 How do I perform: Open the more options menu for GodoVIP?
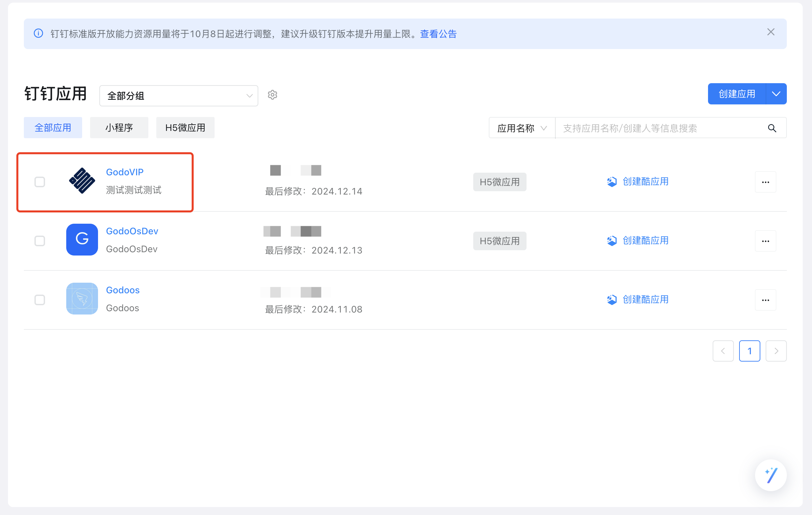tap(765, 182)
